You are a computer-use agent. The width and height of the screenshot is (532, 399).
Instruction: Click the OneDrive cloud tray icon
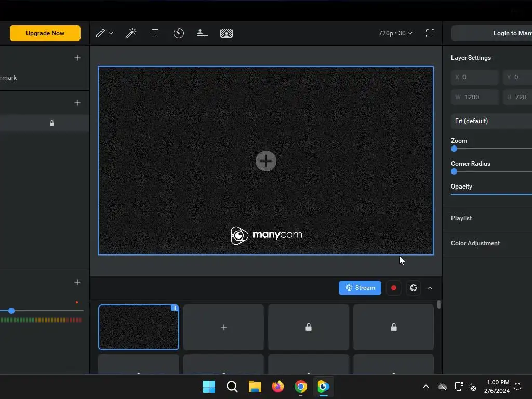(443, 387)
